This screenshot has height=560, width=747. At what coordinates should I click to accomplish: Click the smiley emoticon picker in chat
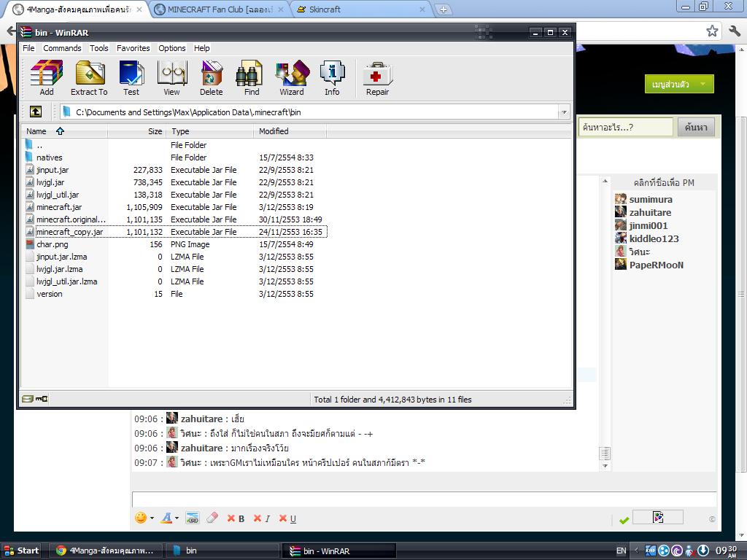tap(141, 518)
